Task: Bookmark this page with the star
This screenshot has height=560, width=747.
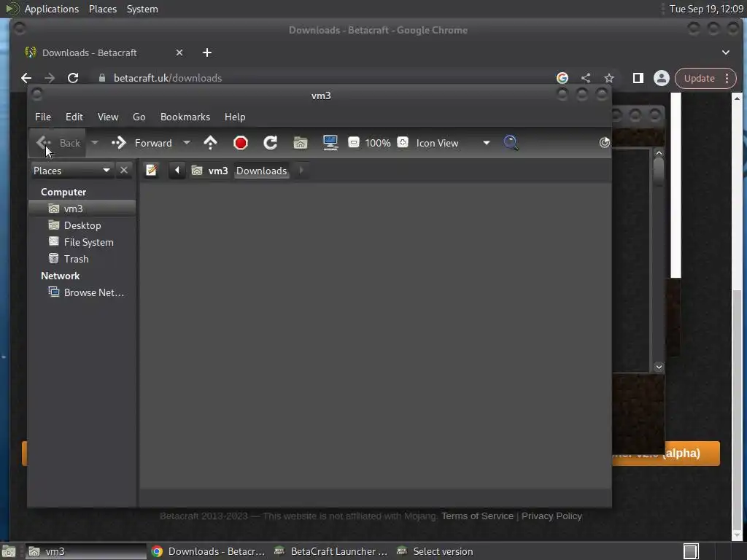Action: point(609,78)
